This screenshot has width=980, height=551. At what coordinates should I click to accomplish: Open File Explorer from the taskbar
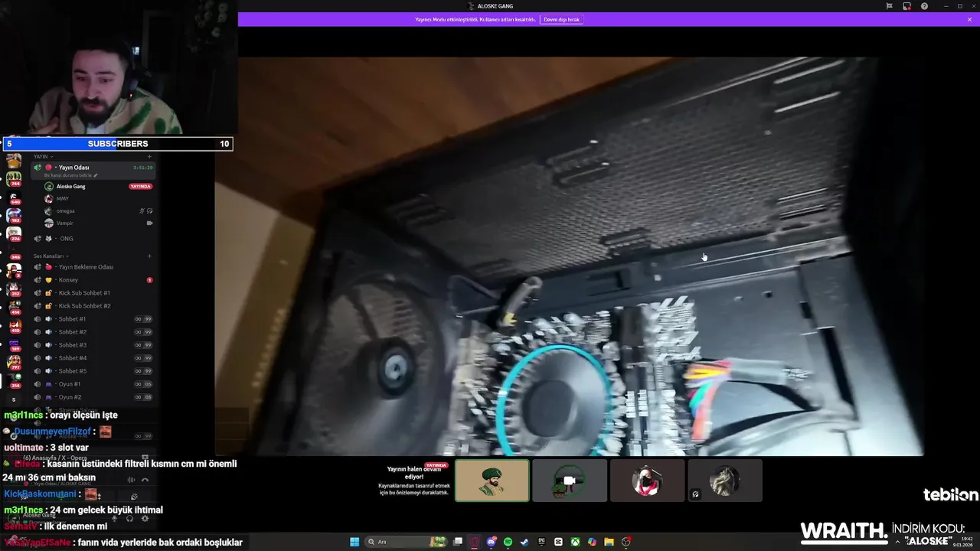tap(609, 542)
